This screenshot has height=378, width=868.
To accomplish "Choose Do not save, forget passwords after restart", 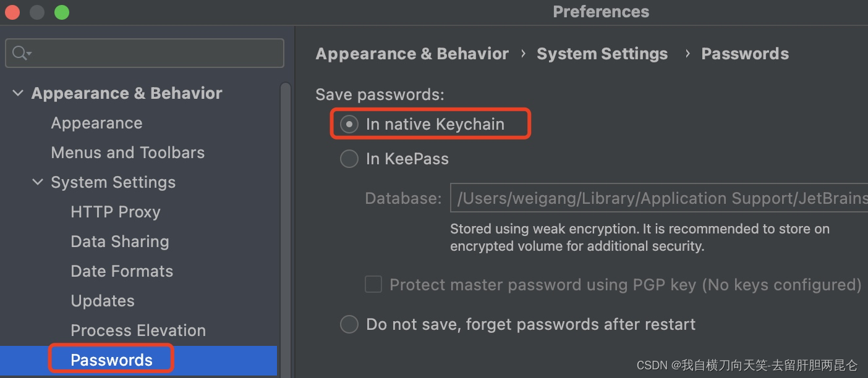I will [349, 324].
